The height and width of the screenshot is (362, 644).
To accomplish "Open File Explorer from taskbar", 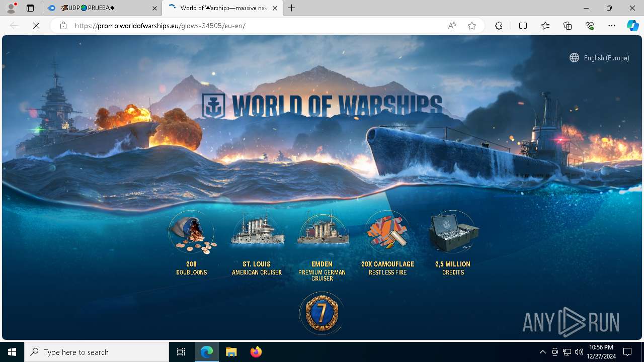I will (x=231, y=352).
